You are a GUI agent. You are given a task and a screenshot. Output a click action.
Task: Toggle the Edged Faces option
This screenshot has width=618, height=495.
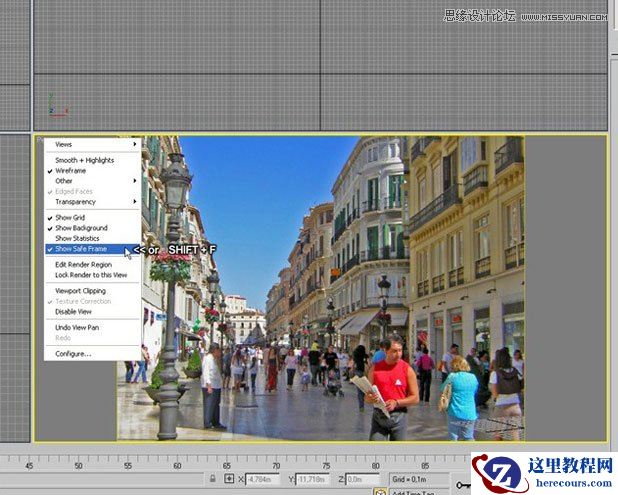pos(93,192)
